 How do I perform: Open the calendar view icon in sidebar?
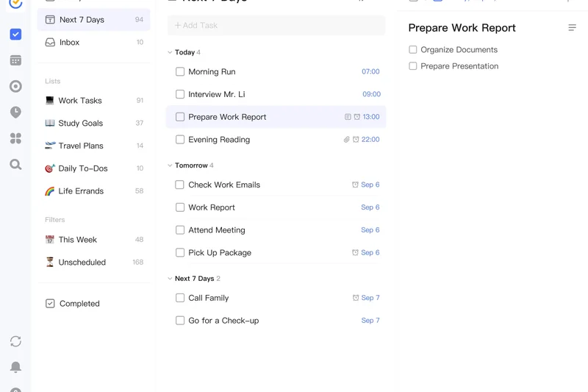tap(15, 60)
